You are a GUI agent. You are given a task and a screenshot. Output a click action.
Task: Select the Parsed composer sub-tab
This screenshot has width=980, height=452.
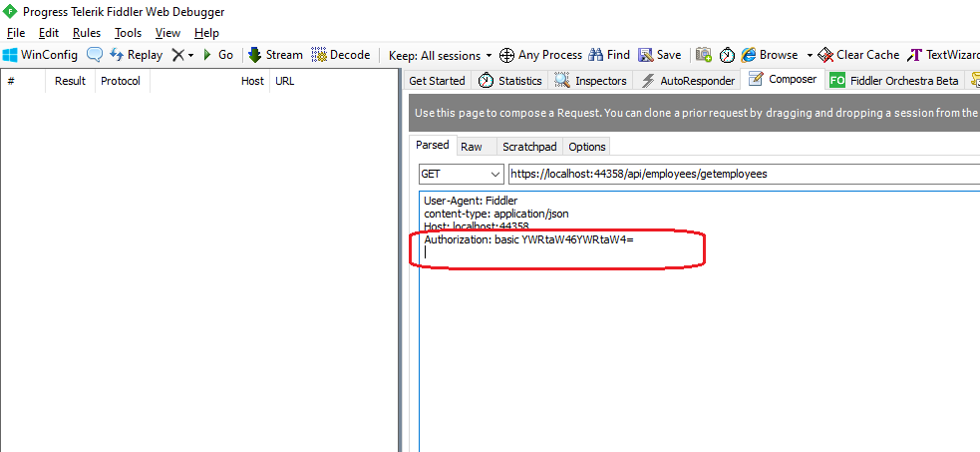[x=433, y=145]
